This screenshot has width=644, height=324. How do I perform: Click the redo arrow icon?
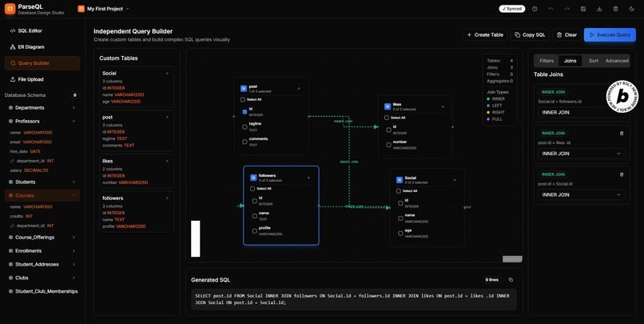coord(567,9)
